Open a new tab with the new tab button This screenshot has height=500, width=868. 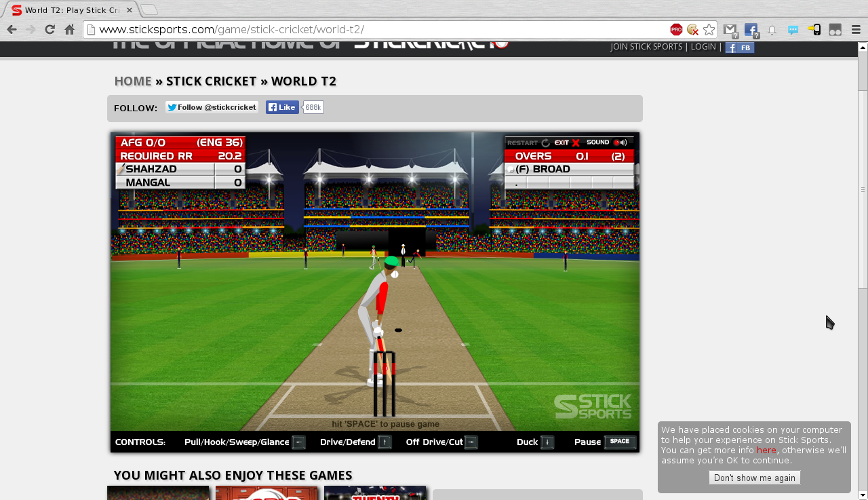(x=149, y=9)
